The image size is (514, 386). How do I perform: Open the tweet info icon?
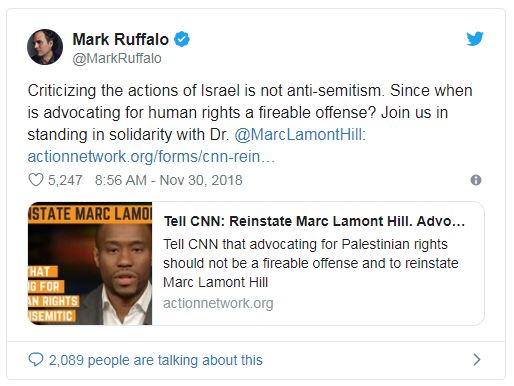476,180
